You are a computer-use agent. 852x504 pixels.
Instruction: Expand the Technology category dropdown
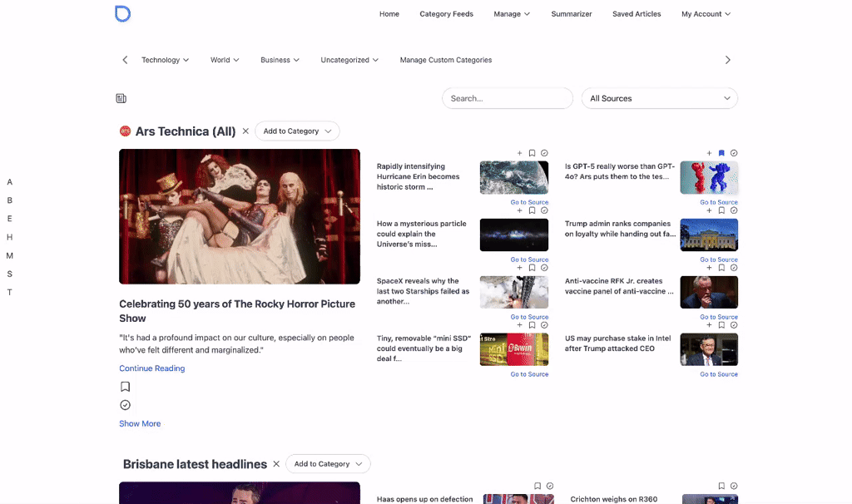pos(166,60)
